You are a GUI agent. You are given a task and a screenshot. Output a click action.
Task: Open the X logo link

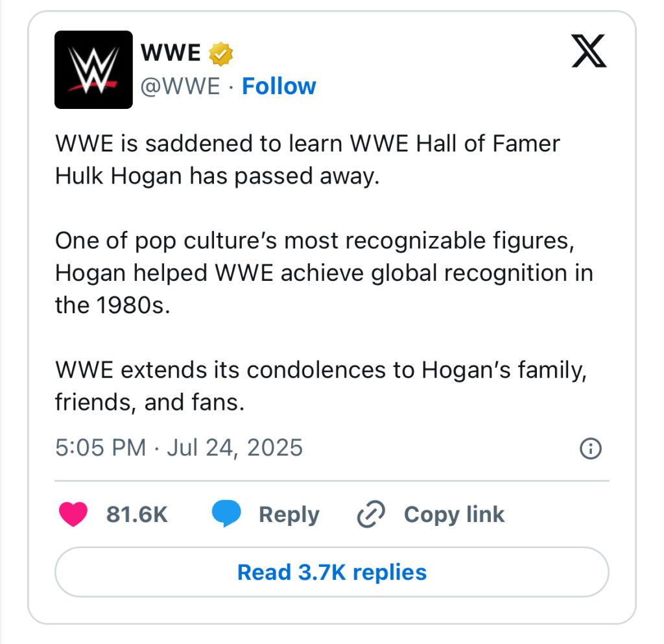coord(589,52)
